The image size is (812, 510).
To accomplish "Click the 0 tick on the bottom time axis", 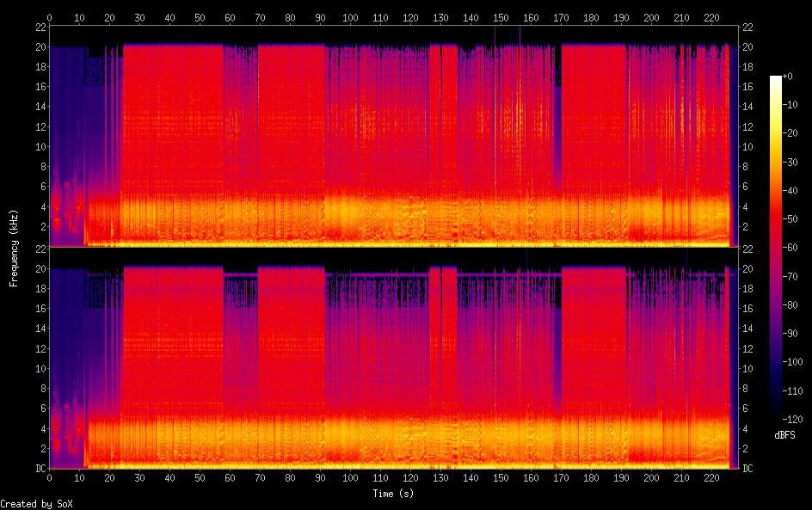I will (50, 478).
